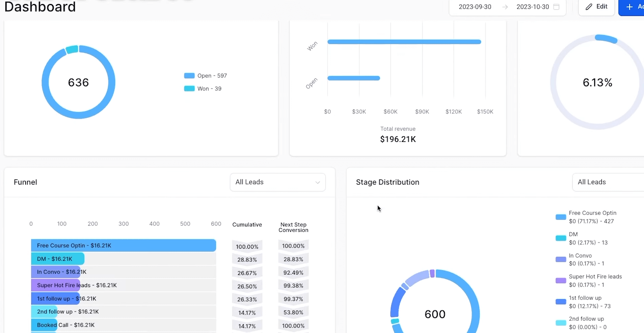
Task: Select the start date 2023-09-30 field
Action: (x=475, y=7)
